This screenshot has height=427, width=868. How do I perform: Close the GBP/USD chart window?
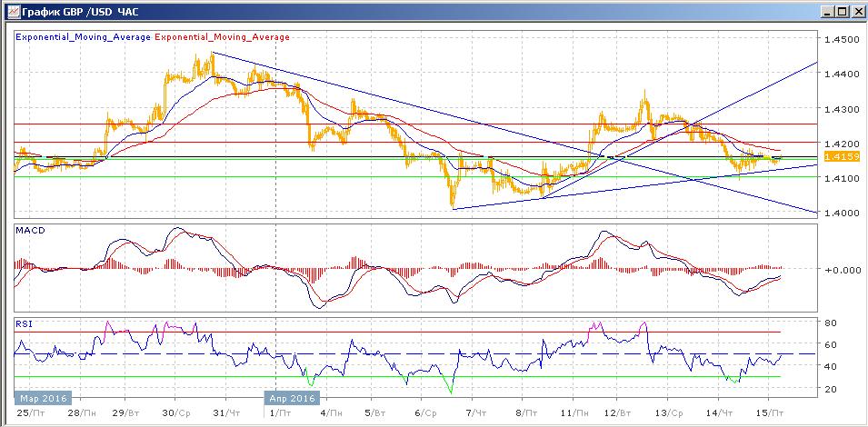pyautogui.click(x=855, y=11)
